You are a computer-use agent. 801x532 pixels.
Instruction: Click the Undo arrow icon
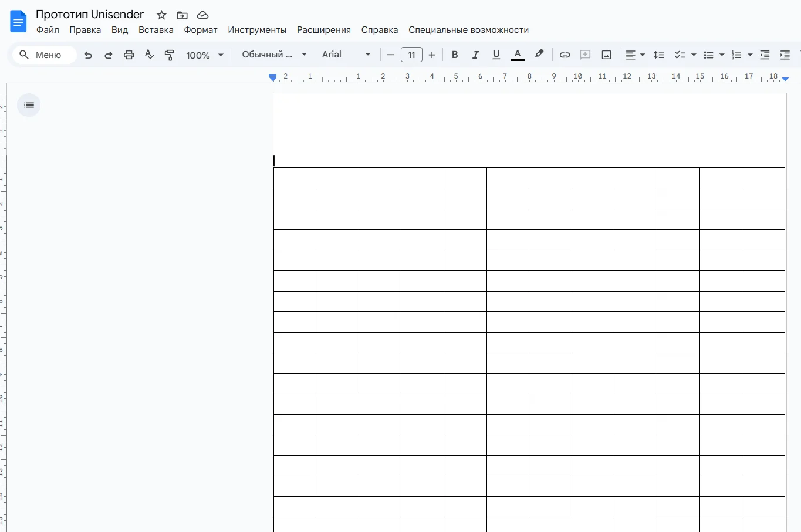click(88, 55)
